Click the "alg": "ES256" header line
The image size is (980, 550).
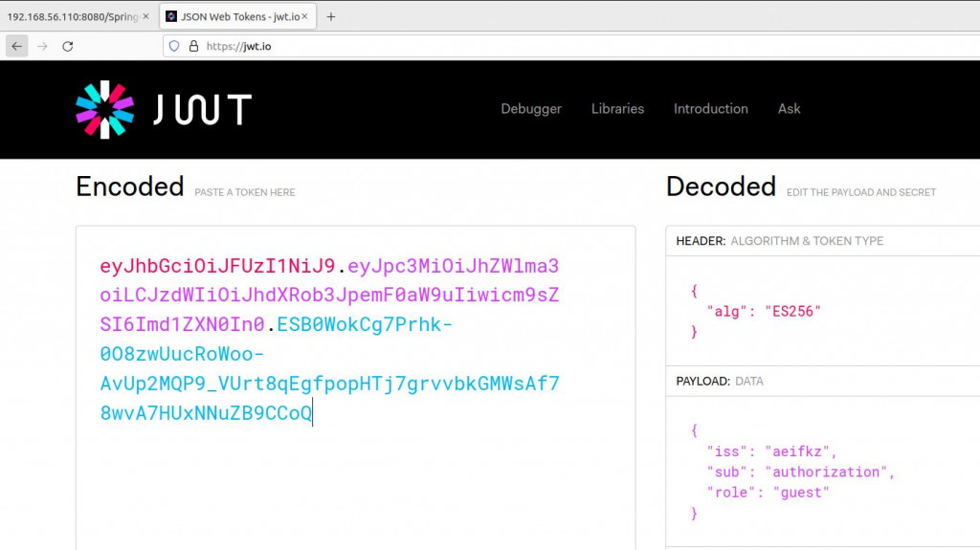[x=763, y=311]
